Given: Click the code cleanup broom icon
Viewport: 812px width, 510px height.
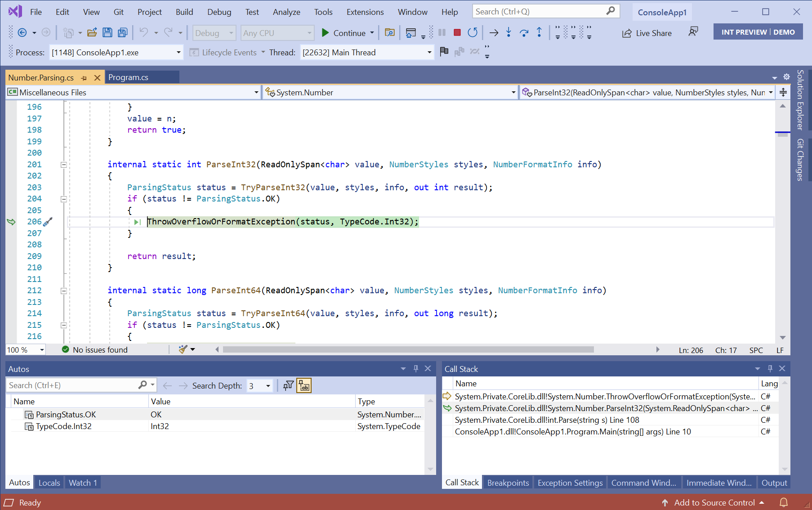Looking at the screenshot, I should 183,349.
